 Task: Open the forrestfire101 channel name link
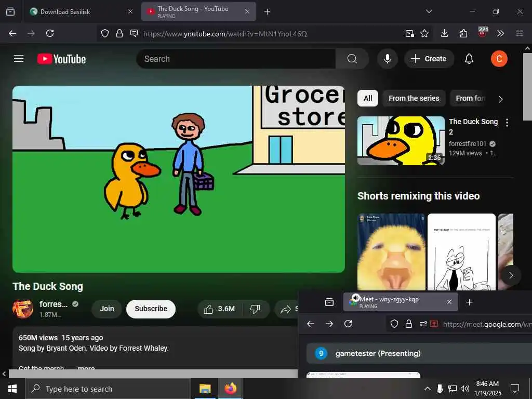click(54, 304)
